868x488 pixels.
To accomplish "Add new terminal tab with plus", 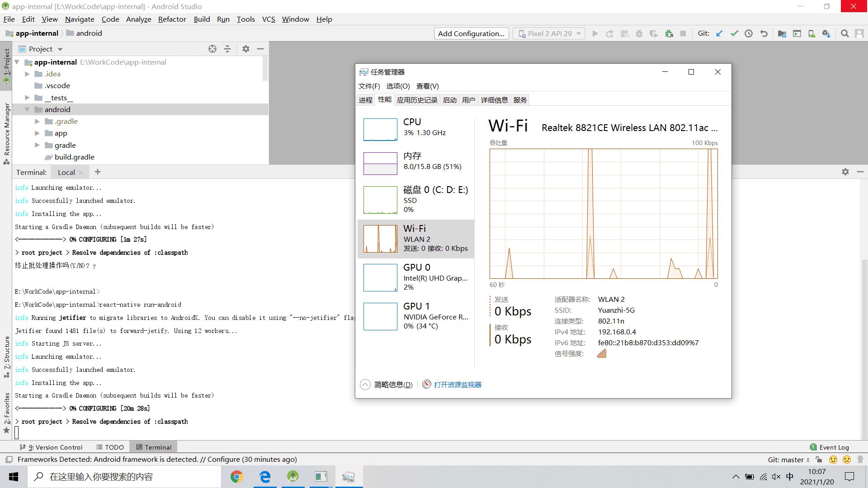I will tap(98, 172).
